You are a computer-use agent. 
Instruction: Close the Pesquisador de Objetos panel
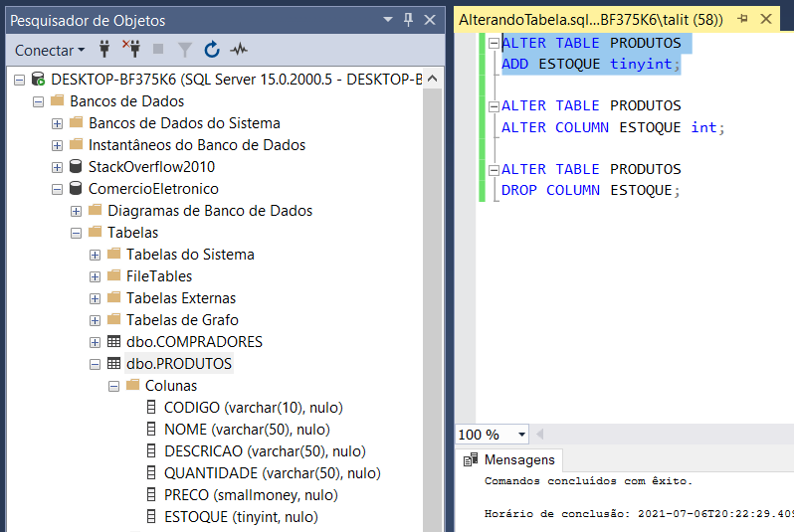click(430, 20)
